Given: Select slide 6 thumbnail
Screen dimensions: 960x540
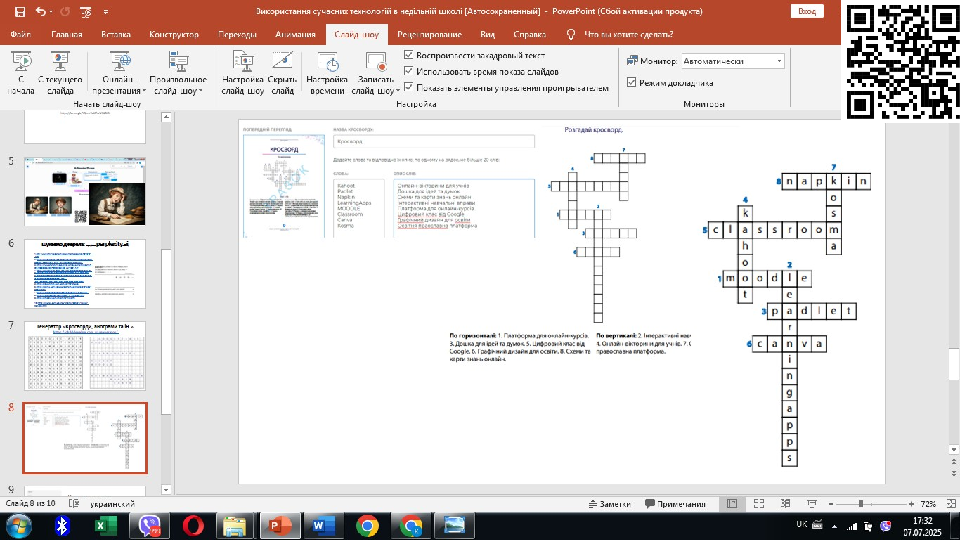Looking at the screenshot, I should (x=85, y=274).
